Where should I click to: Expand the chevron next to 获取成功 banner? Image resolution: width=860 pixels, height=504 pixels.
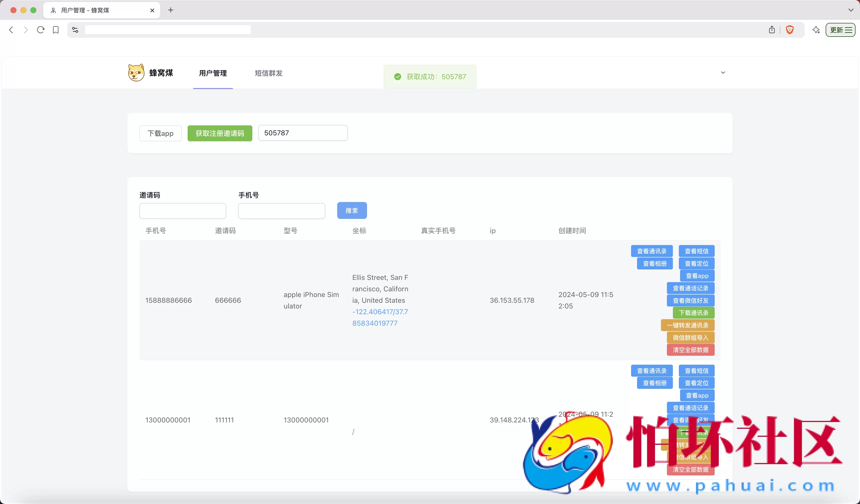pos(723,73)
